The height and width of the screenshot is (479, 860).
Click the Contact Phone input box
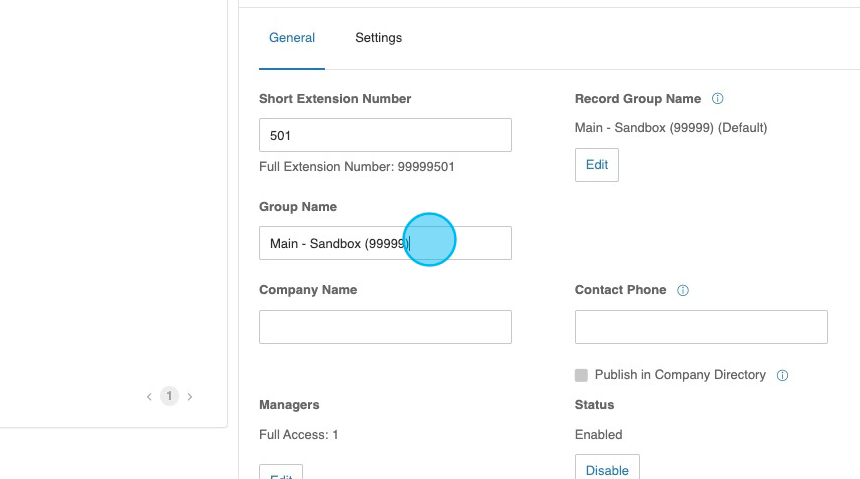tap(701, 327)
